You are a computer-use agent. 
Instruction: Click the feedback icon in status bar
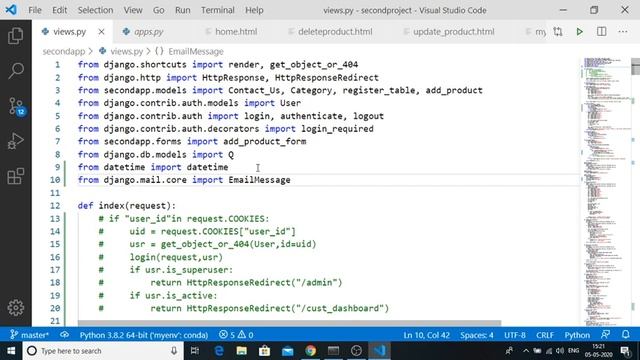606,335
